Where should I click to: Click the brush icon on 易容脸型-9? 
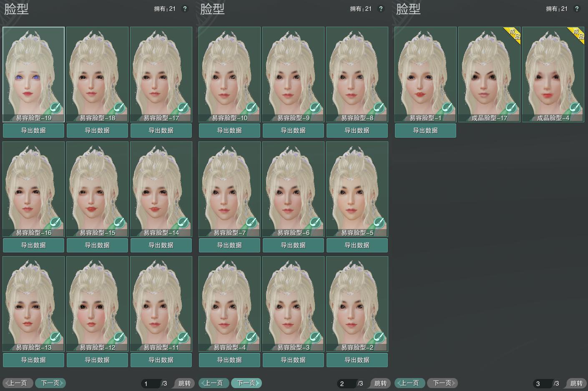316,108
